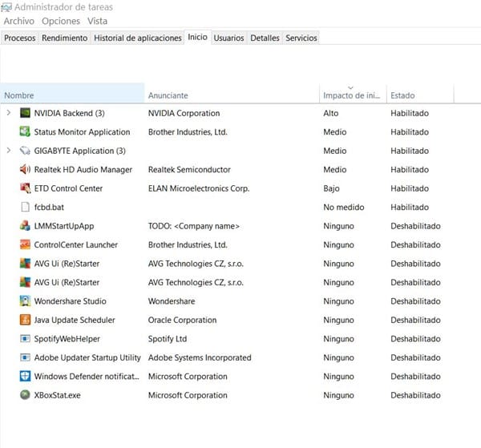Sort by Impacto de inicio column
Image resolution: width=481 pixels, height=448 pixels.
(x=351, y=95)
